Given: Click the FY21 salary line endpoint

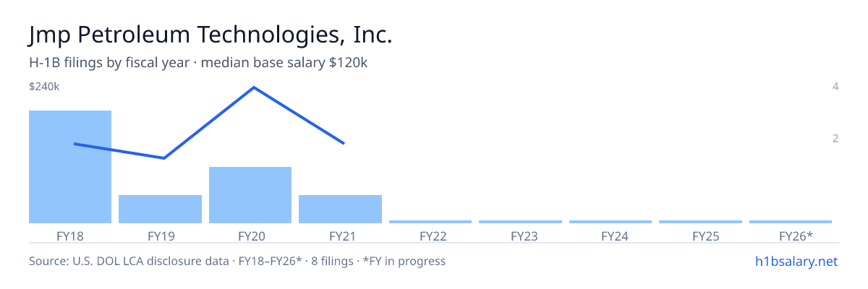Looking at the screenshot, I should coord(344,144).
